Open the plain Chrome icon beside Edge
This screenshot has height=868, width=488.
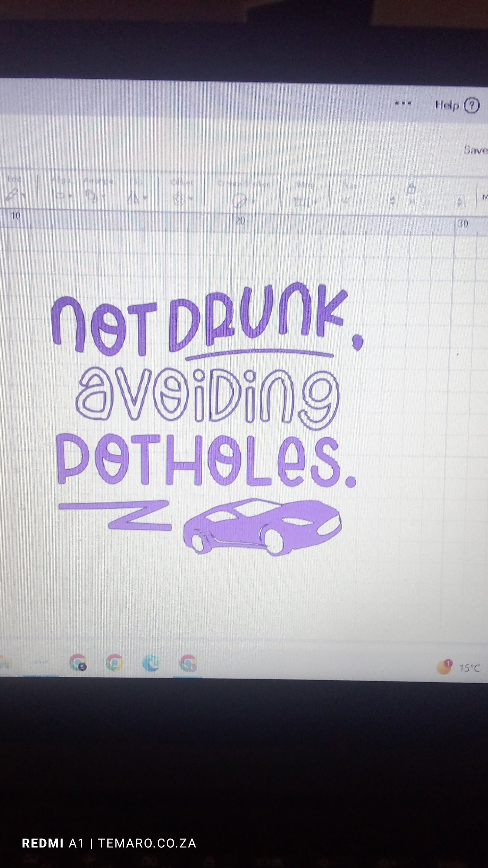[114, 663]
